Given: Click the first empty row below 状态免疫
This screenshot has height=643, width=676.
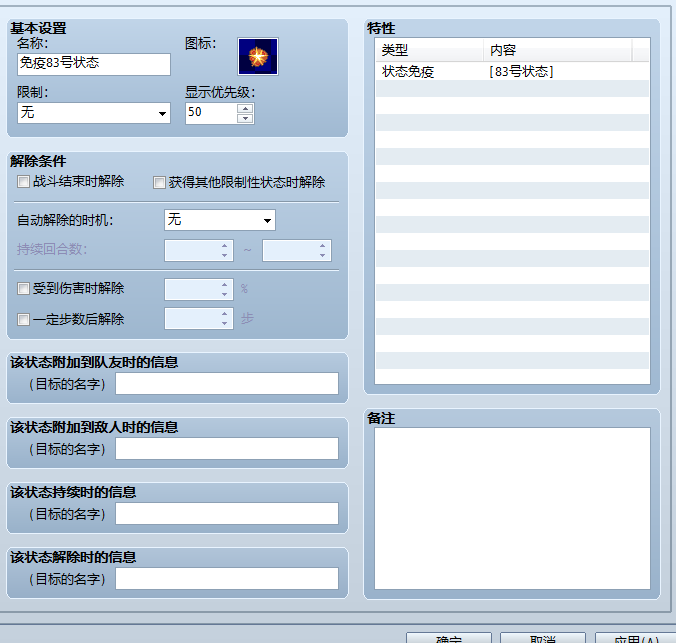Looking at the screenshot, I should (x=512, y=88).
